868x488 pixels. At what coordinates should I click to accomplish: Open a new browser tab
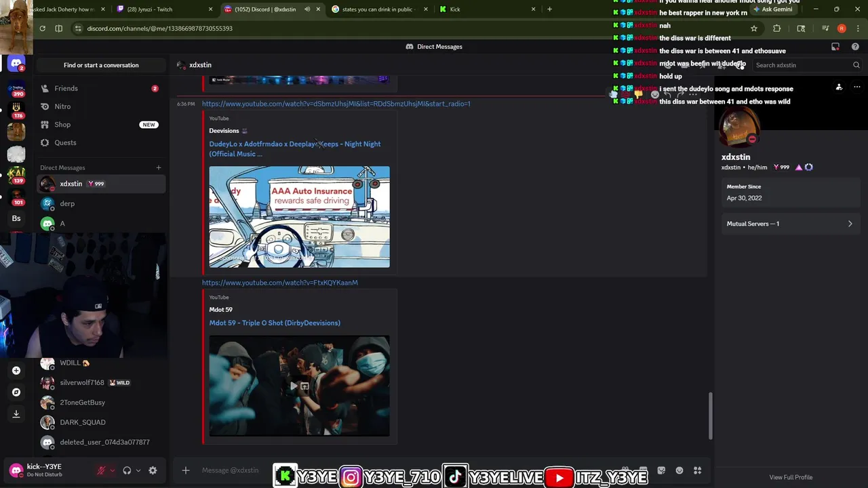coord(549,9)
